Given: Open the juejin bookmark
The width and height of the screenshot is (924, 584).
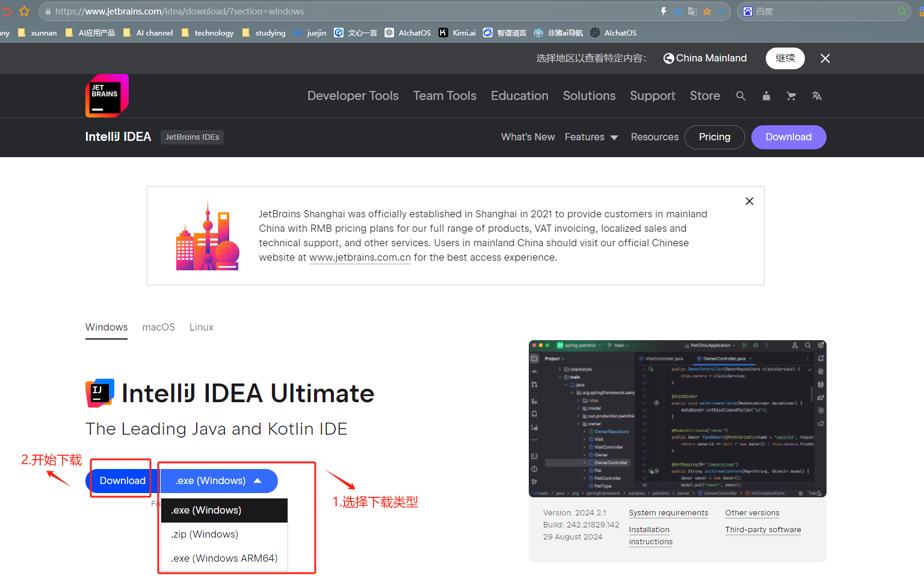Looking at the screenshot, I should pos(310,33).
